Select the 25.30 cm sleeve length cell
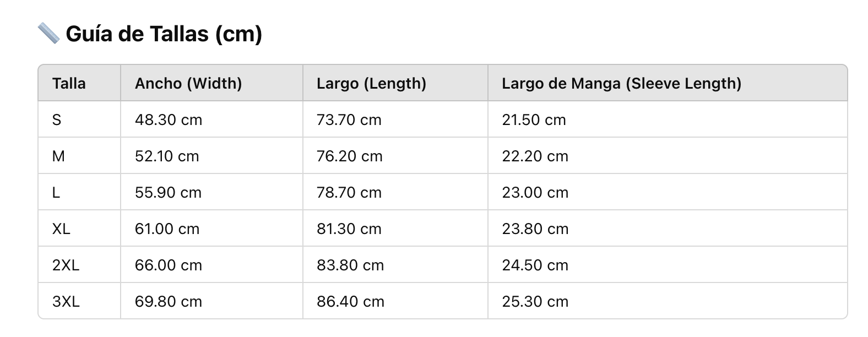The width and height of the screenshot is (868, 337). 535,302
